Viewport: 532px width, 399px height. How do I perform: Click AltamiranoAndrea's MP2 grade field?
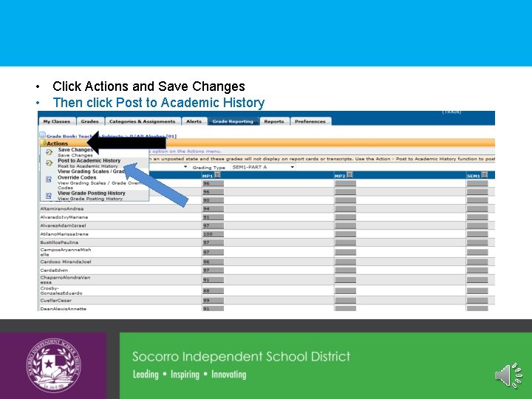[345, 208]
